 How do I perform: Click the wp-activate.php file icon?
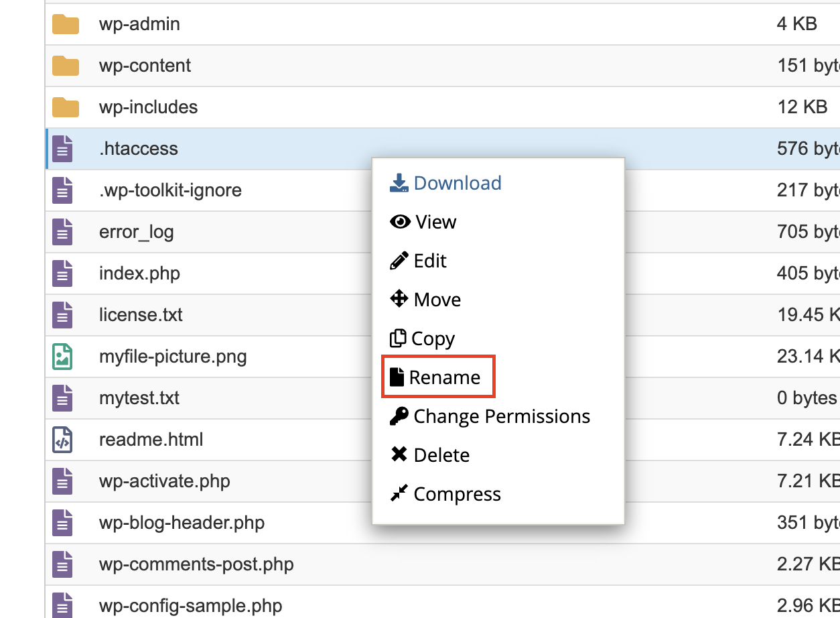[62, 481]
